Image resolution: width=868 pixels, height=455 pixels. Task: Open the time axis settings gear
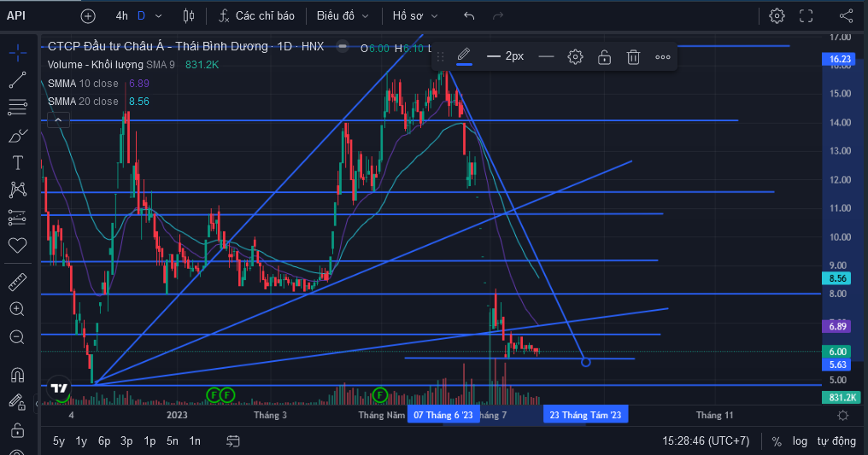843,415
